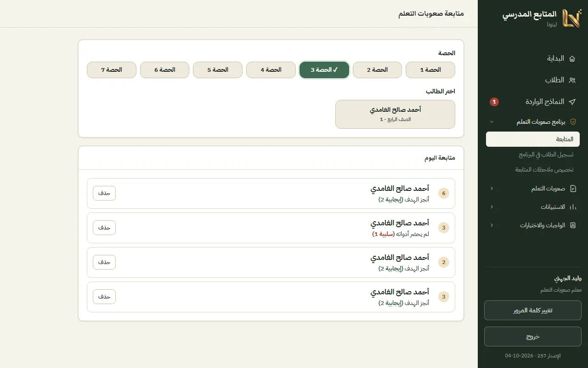Viewport: 588px width, 368px height.
Task: Delete the أنجز الهدف entry for period 3
Action: click(104, 297)
